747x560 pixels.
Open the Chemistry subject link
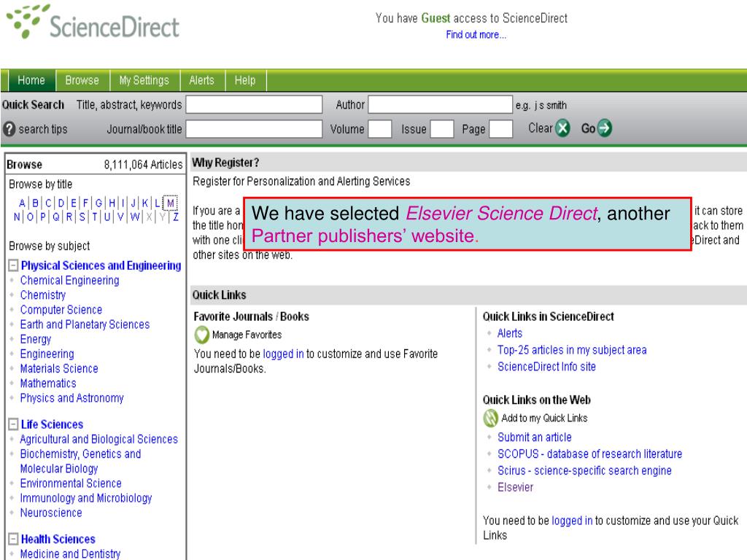pos(43,295)
